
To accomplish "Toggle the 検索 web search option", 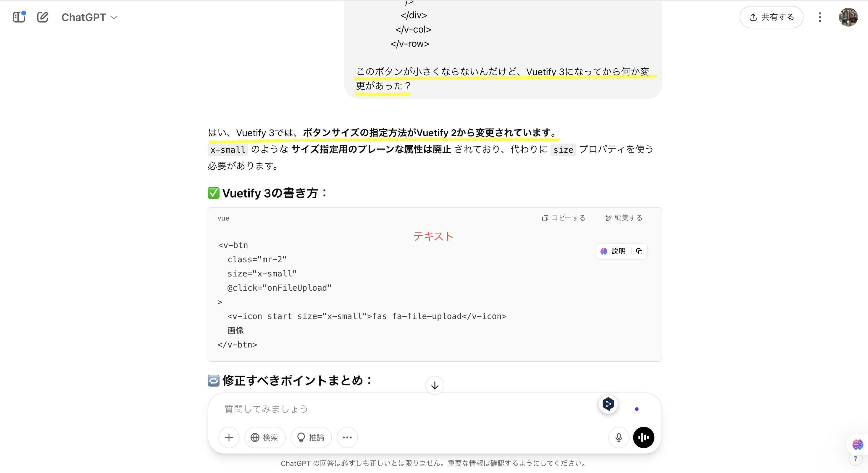I will coord(265,437).
